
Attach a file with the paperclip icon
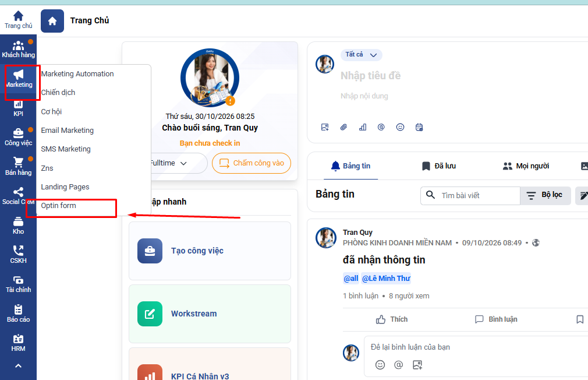coord(343,127)
